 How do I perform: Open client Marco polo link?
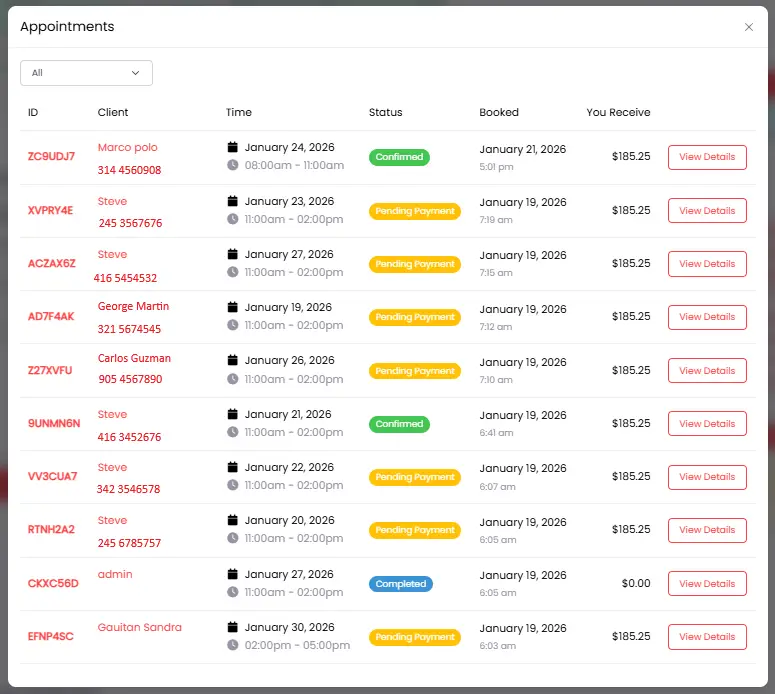(127, 148)
